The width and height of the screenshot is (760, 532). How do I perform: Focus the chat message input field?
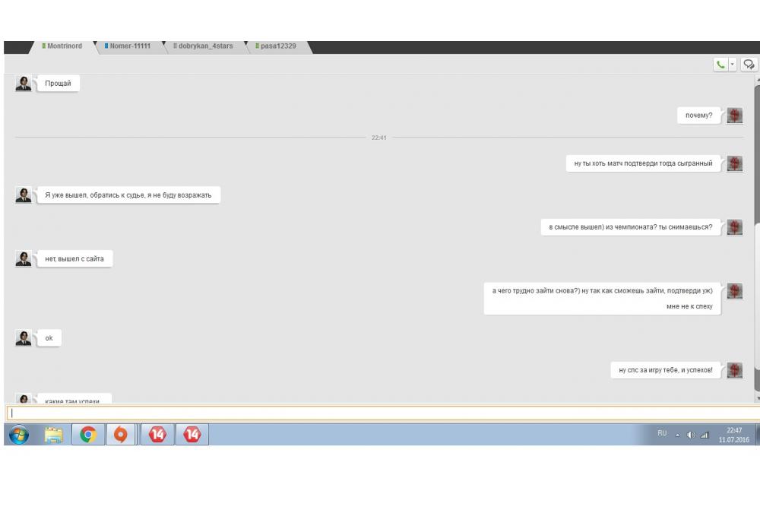(383, 413)
